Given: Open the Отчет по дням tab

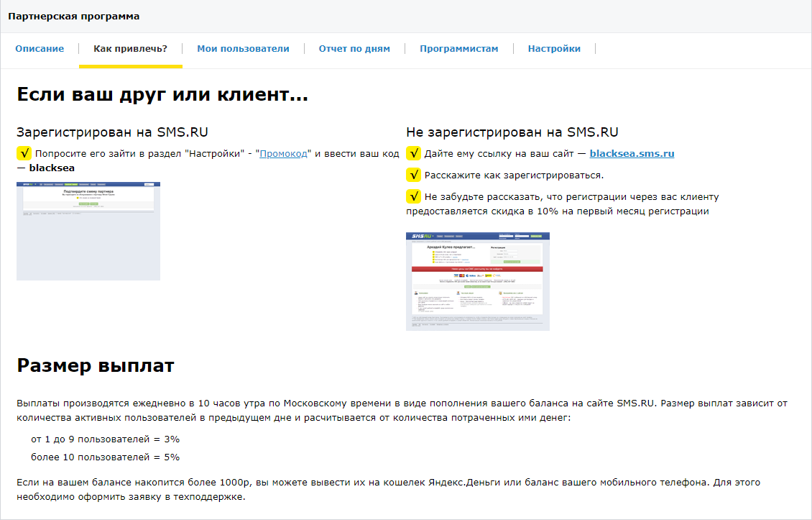Looking at the screenshot, I should pos(354,49).
